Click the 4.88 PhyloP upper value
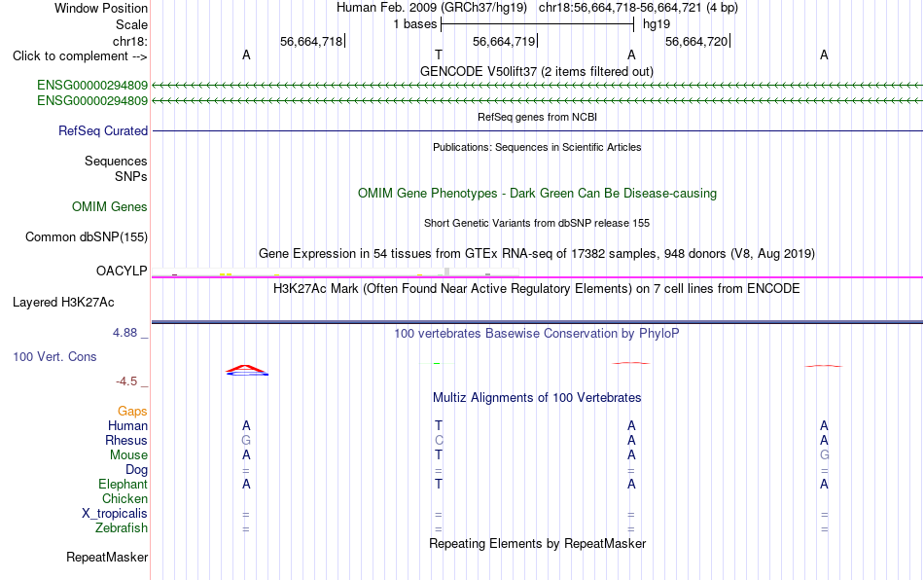The width and height of the screenshot is (924, 580). pyautogui.click(x=124, y=333)
